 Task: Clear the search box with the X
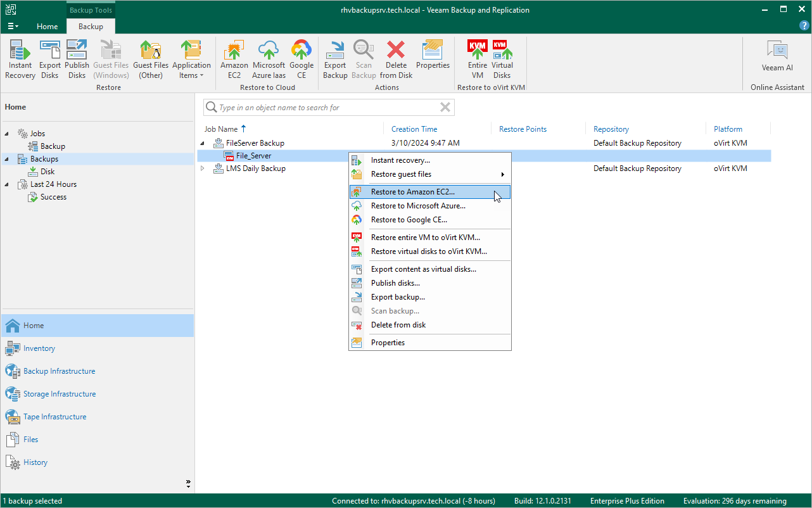(x=445, y=108)
